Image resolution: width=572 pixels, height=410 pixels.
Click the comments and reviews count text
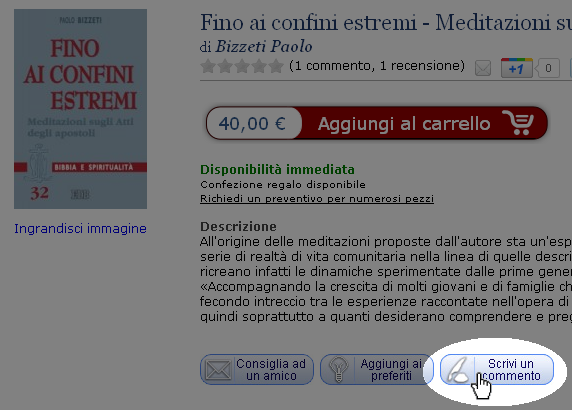[x=377, y=66]
